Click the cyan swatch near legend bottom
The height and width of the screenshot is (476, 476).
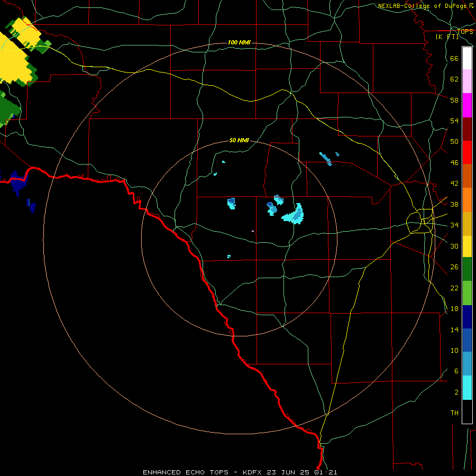pos(467,388)
